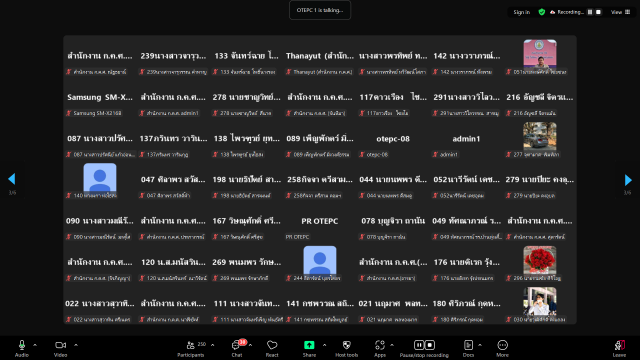The image size is (640, 360).
Task: Select the '087' participant tile
Action: click(x=100, y=140)
